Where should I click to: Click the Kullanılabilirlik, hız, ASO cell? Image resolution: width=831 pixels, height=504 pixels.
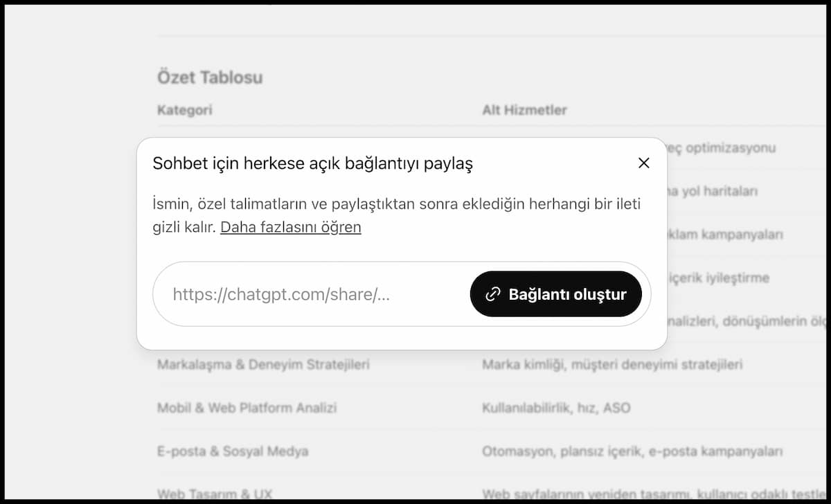point(556,408)
